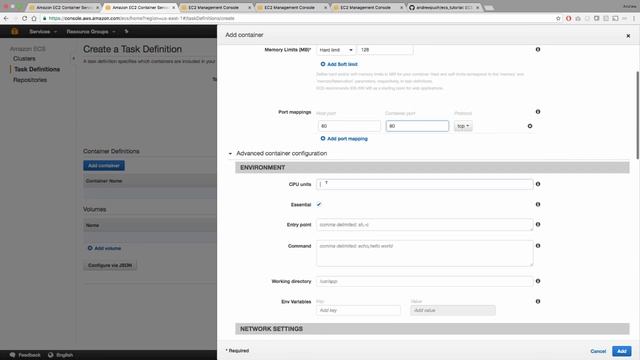Toggle the Essential checkbox
Screen dimensions: 640x360
pos(319,204)
